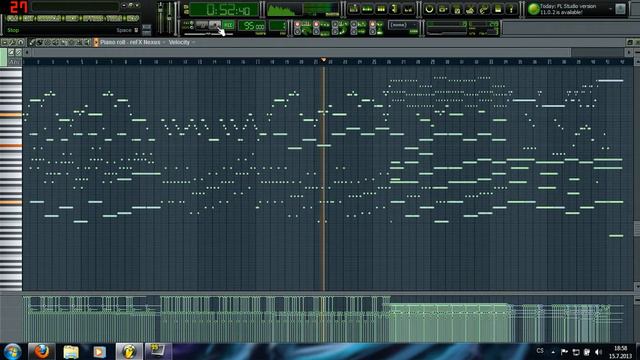The image size is (640, 360).
Task: Select the Mute tool
Action: tap(55, 42)
